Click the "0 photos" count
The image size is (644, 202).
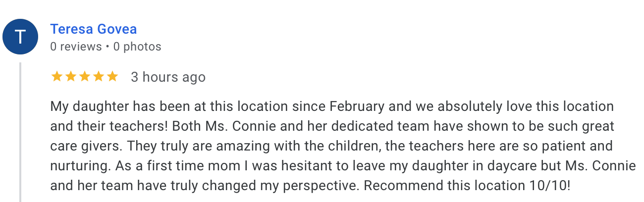[x=137, y=47]
